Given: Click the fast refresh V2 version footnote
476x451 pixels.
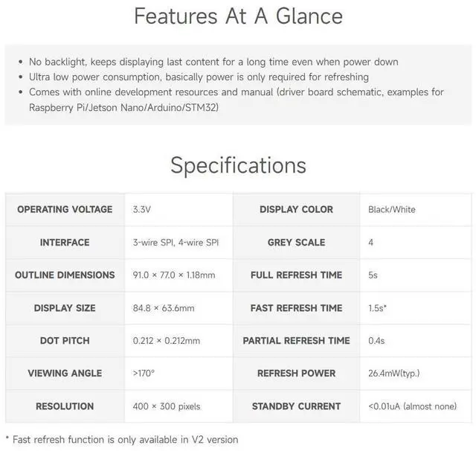Looking at the screenshot, I should click(122, 439).
